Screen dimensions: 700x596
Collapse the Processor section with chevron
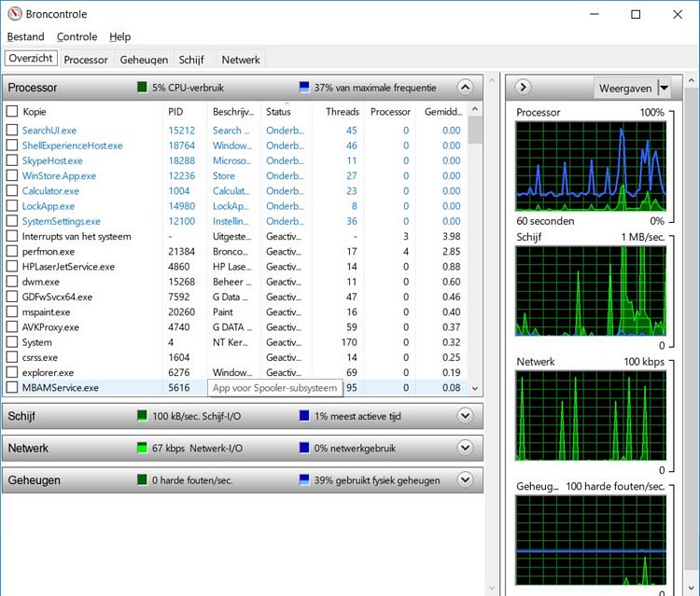point(465,87)
